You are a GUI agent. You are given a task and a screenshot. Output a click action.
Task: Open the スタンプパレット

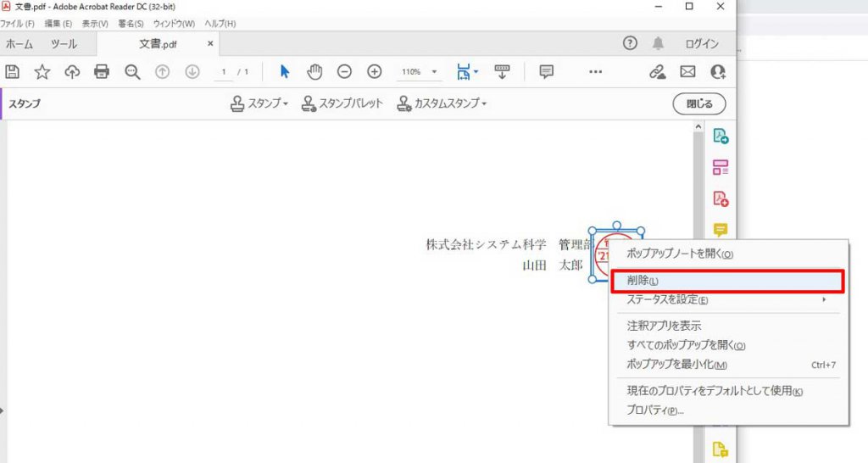(342, 103)
